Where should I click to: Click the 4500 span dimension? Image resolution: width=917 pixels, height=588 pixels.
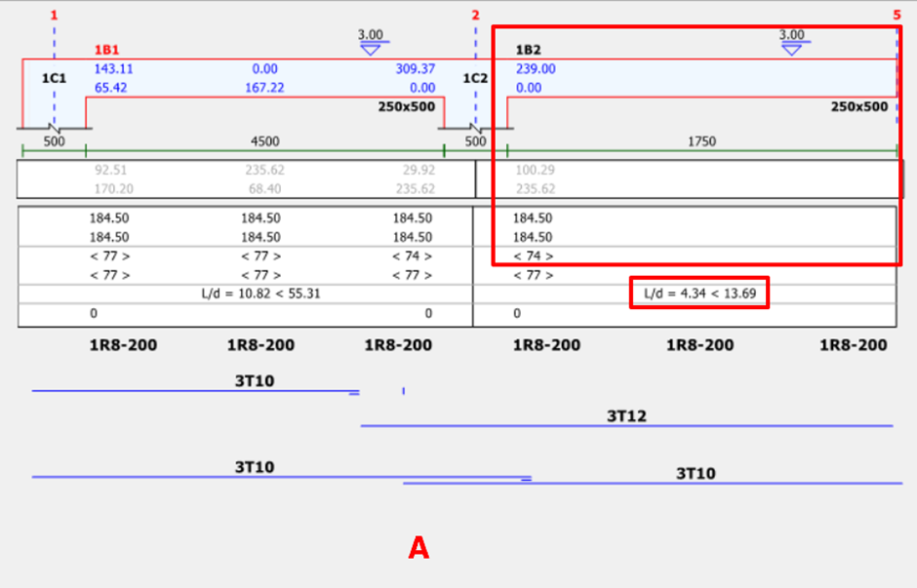point(264,141)
